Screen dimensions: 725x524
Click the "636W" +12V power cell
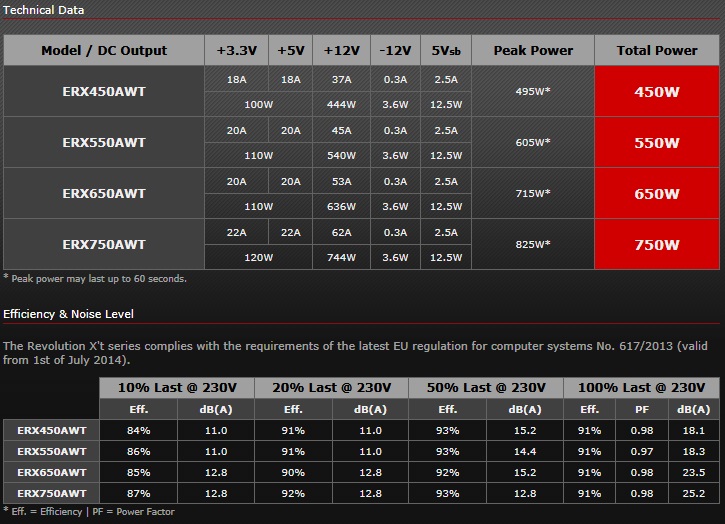tap(341, 206)
